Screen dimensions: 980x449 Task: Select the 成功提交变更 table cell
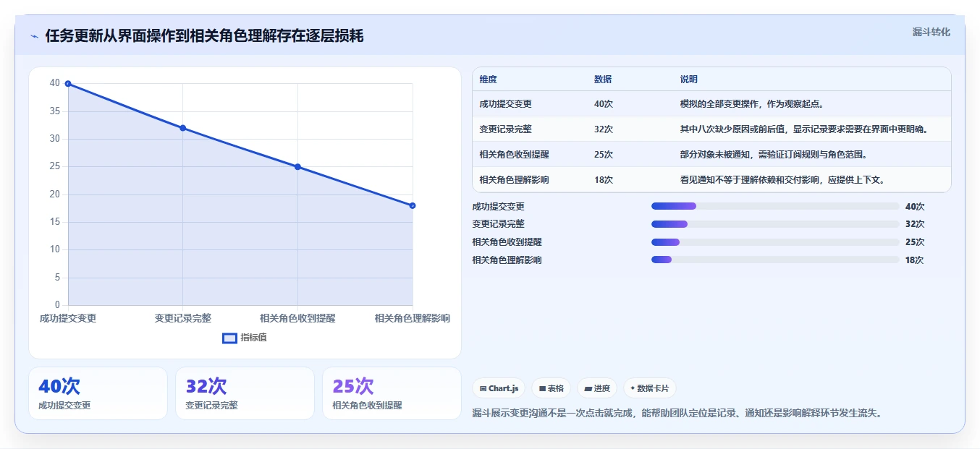(x=505, y=104)
